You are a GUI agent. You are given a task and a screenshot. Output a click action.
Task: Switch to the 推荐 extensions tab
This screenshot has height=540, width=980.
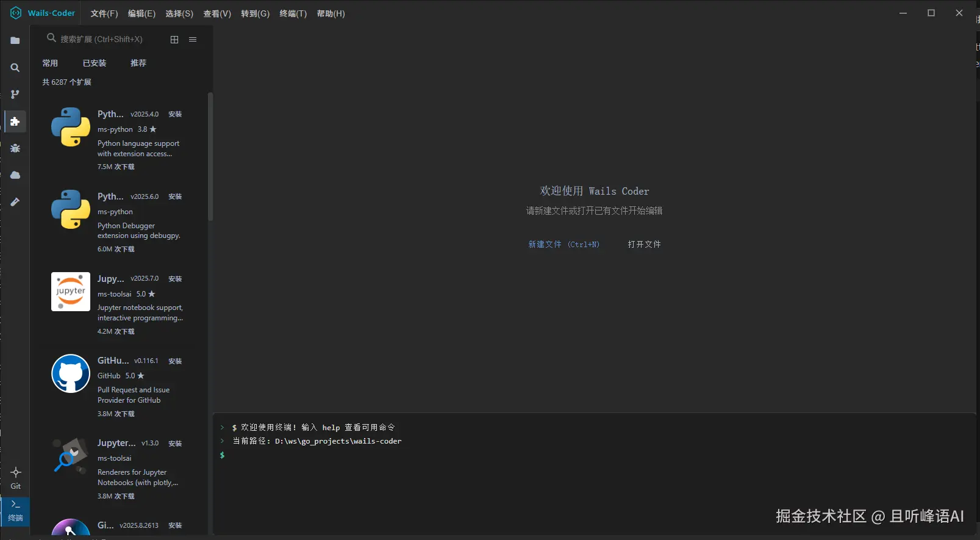point(138,63)
